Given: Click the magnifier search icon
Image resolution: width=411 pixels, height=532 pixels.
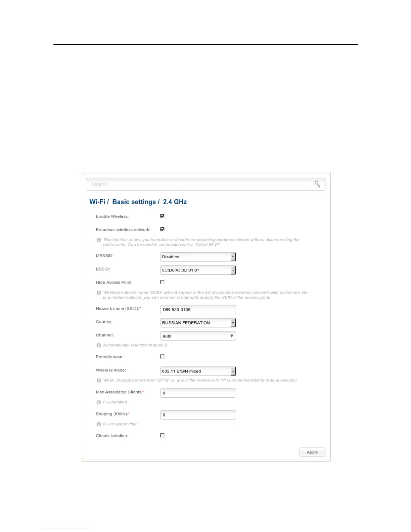Looking at the screenshot, I should click(317, 184).
